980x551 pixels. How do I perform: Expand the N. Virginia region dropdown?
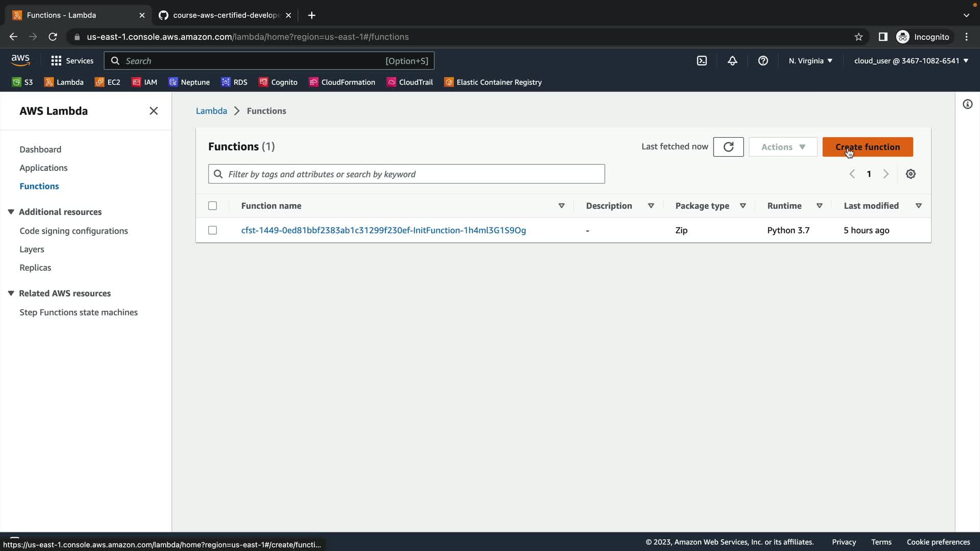tap(811, 61)
